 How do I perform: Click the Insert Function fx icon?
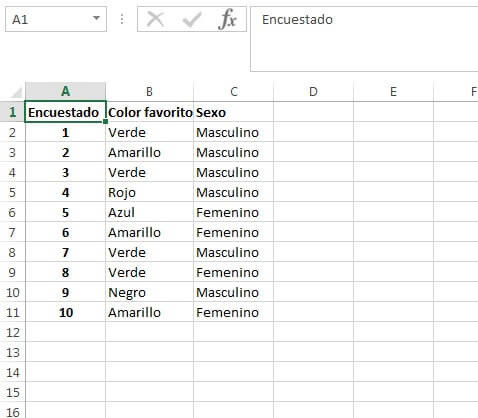[x=228, y=19]
